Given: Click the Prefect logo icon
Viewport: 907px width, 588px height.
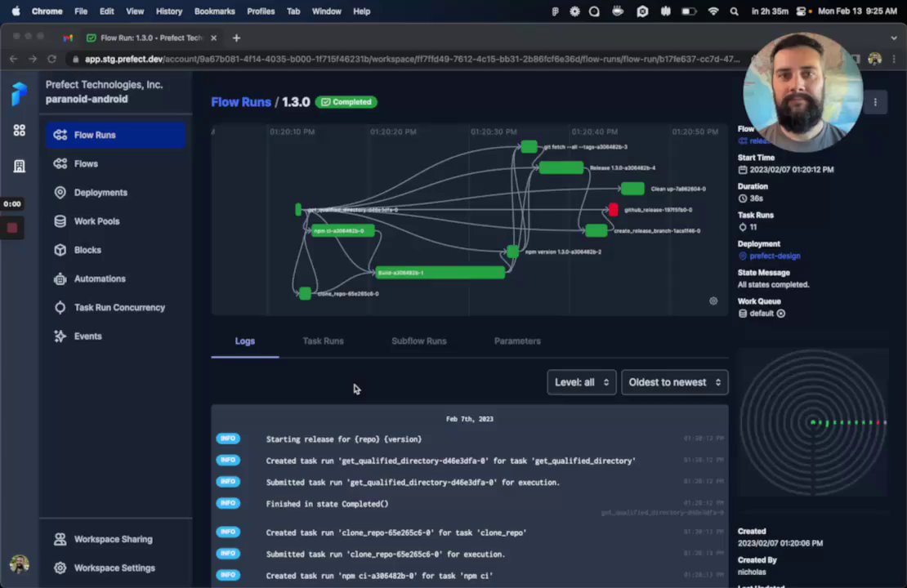Looking at the screenshot, I should click(19, 93).
